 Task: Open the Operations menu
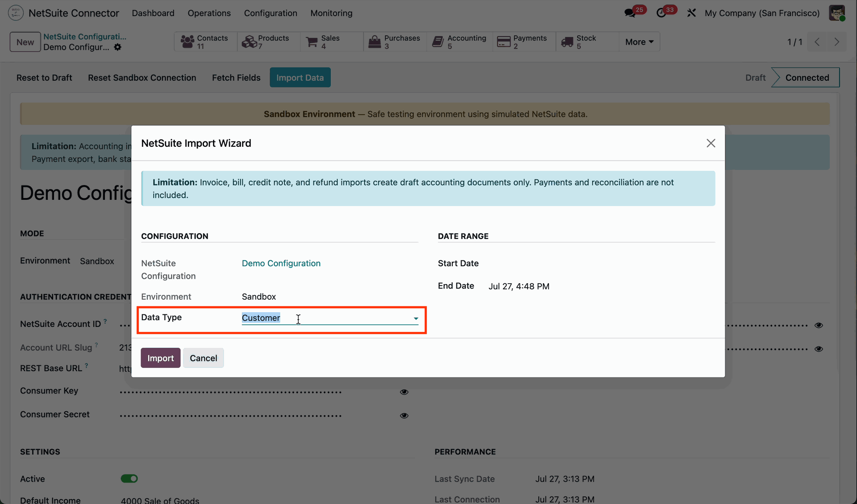point(209,13)
